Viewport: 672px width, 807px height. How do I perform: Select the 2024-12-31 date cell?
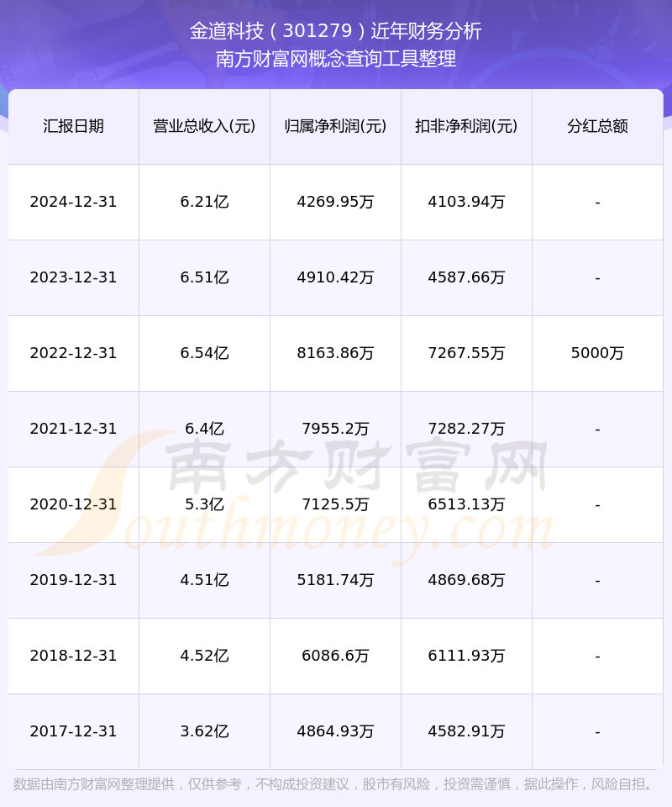73,202
